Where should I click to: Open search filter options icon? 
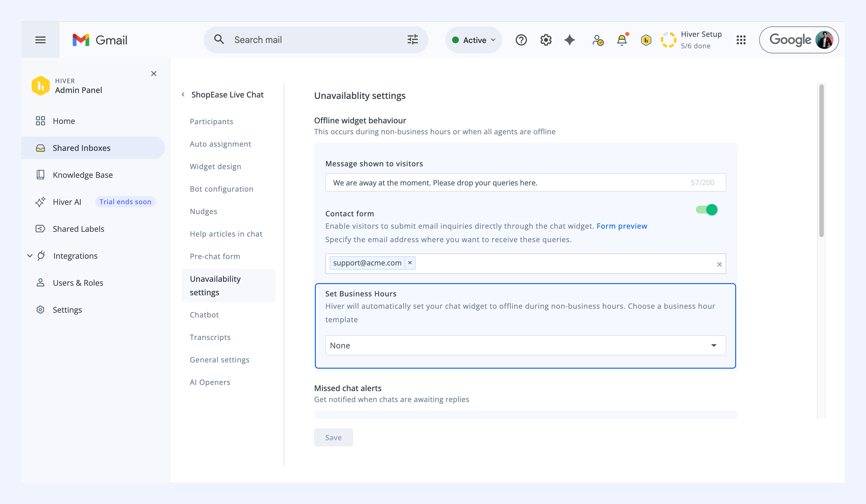413,40
